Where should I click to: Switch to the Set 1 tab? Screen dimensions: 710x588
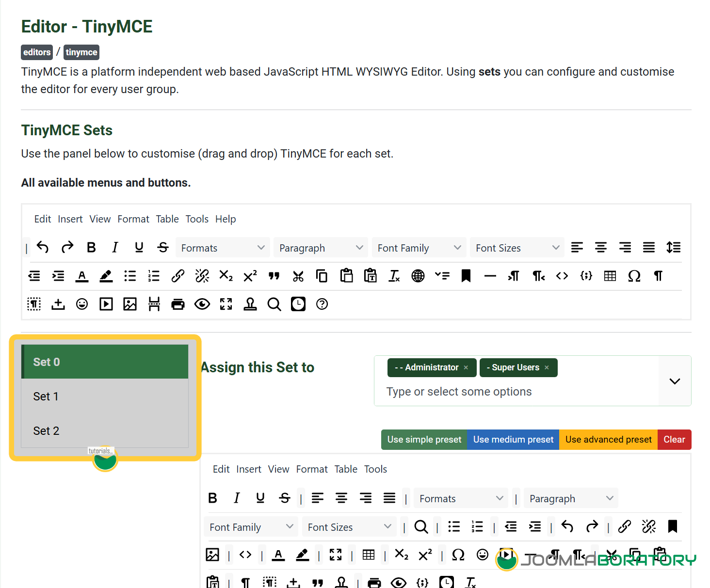[105, 396]
